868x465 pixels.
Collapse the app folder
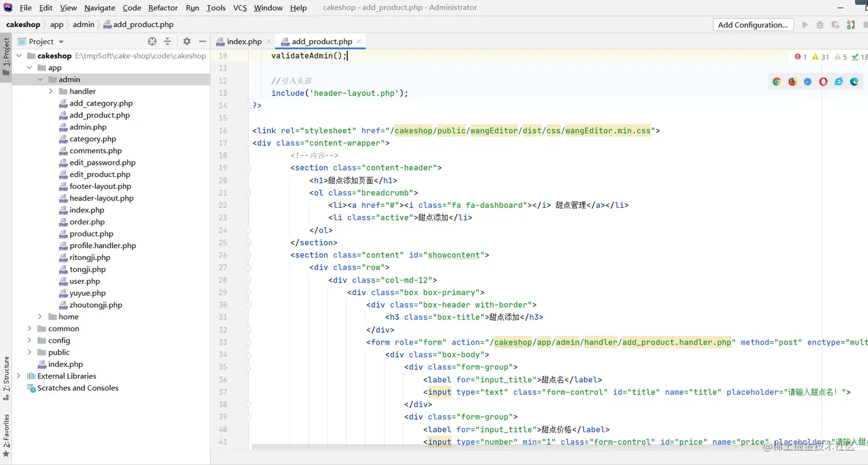tap(29, 68)
